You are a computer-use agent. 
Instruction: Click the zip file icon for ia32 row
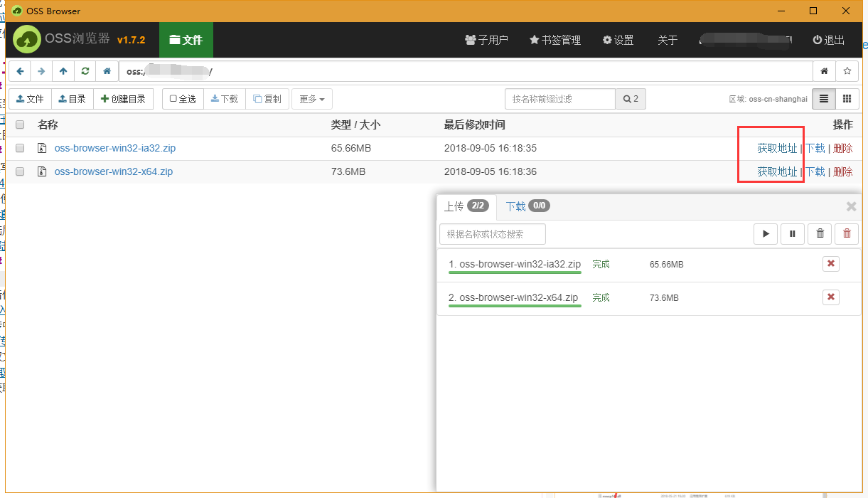click(x=42, y=148)
